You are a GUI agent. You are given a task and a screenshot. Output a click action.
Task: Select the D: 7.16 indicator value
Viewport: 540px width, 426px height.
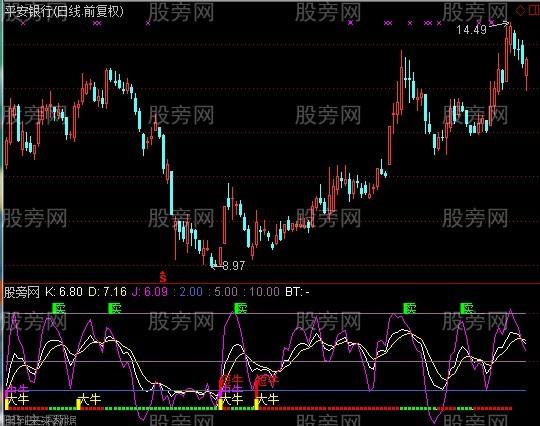107,292
